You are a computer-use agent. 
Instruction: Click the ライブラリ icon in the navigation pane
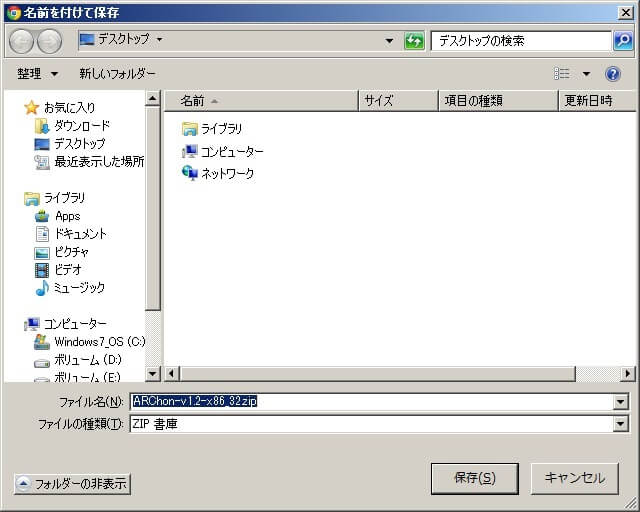coord(31,198)
